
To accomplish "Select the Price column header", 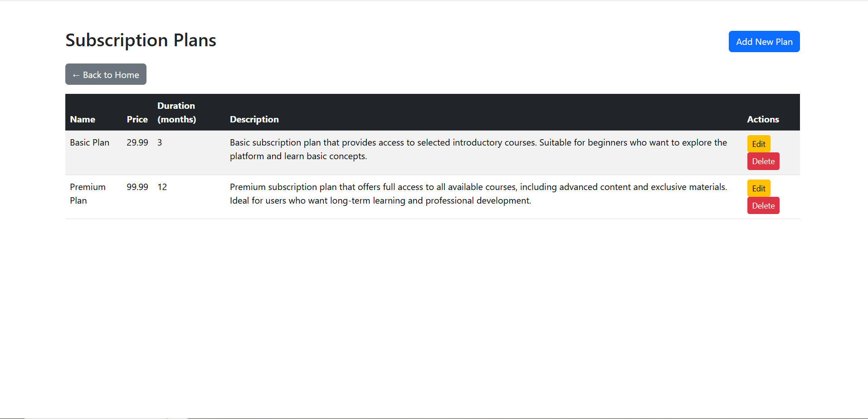I will [x=137, y=119].
